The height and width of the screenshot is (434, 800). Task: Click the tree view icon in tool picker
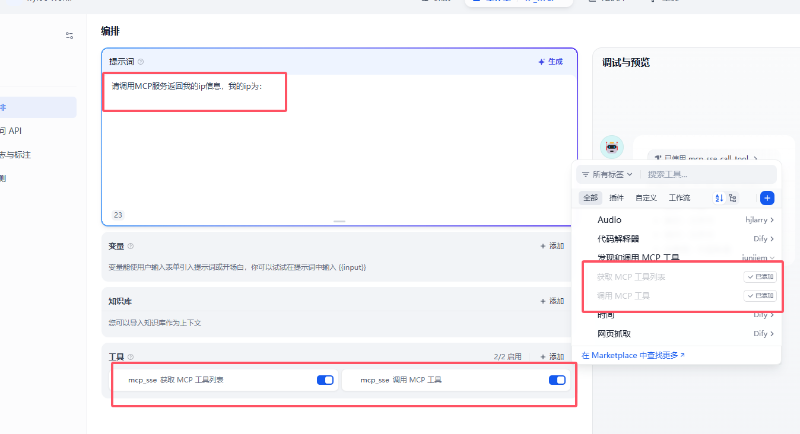pyautogui.click(x=733, y=198)
